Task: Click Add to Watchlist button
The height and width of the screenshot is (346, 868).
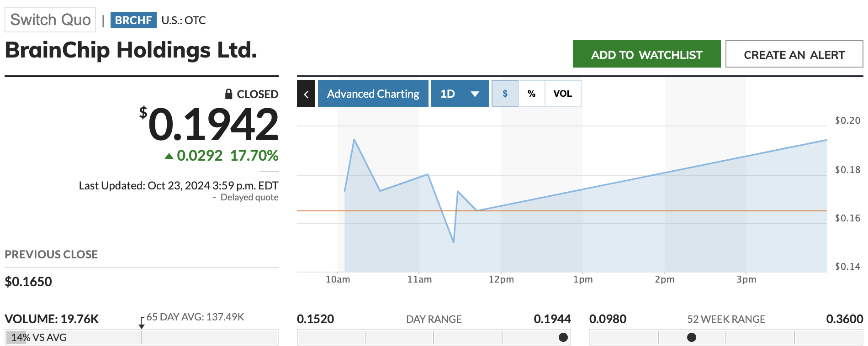Action: pyautogui.click(x=646, y=54)
